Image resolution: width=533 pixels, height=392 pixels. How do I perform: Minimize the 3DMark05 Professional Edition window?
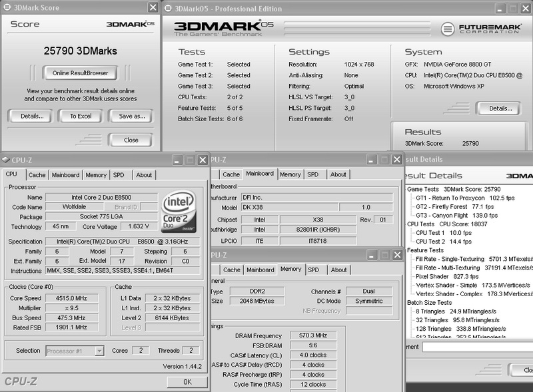coord(500,9)
